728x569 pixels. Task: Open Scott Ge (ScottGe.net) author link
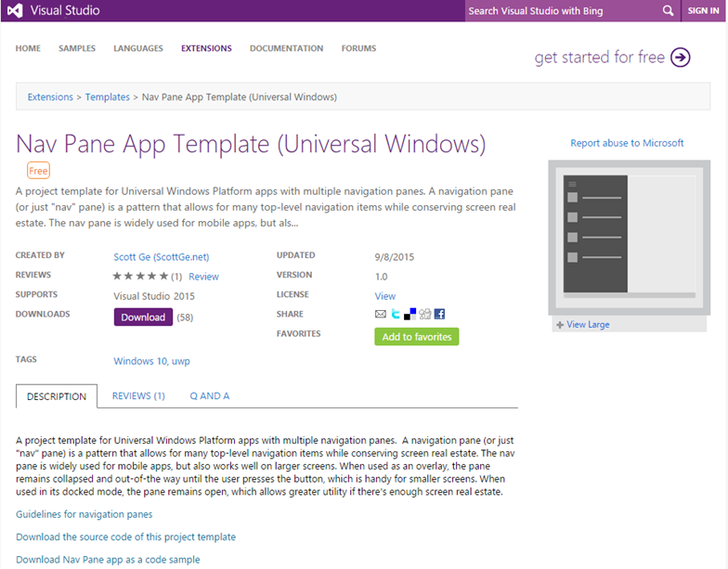[x=162, y=257]
